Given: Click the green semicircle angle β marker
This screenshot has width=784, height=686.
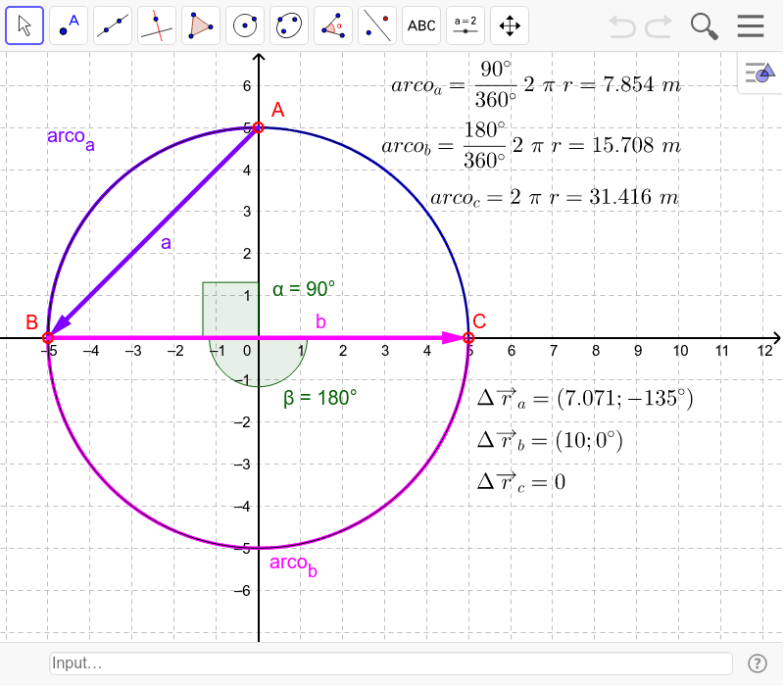Looking at the screenshot, I should tap(259, 362).
